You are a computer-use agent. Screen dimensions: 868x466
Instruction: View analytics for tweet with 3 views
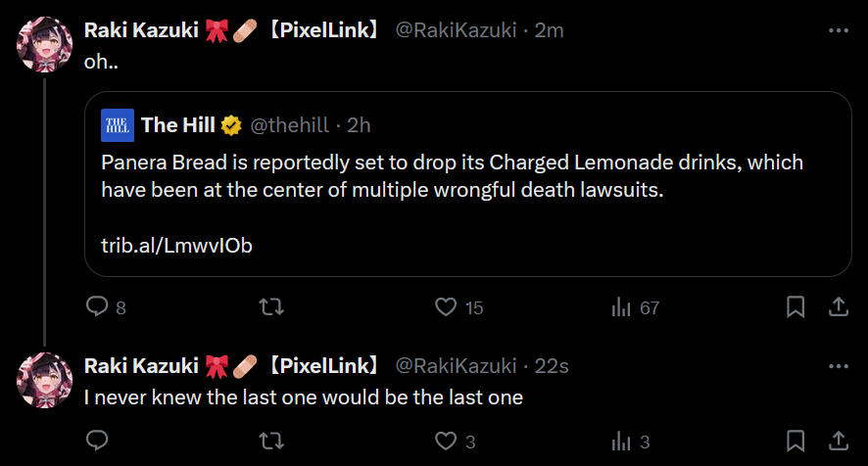621,441
